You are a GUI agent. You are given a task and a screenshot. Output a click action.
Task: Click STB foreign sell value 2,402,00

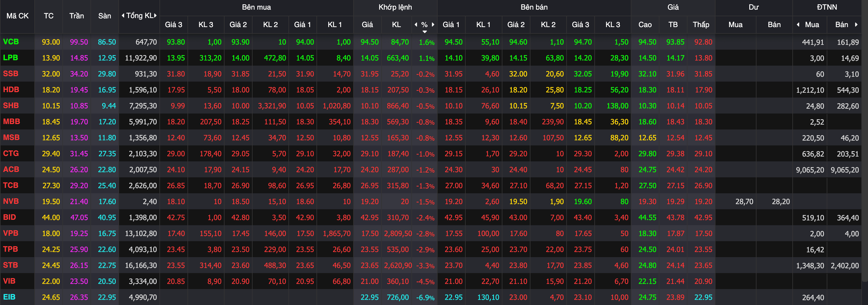click(845, 266)
